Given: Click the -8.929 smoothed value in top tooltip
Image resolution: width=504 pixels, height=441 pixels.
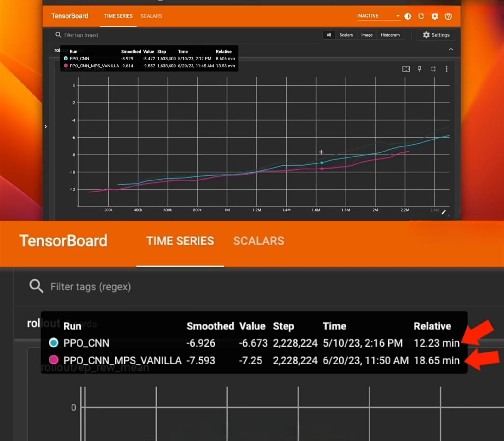Looking at the screenshot, I should (x=127, y=59).
